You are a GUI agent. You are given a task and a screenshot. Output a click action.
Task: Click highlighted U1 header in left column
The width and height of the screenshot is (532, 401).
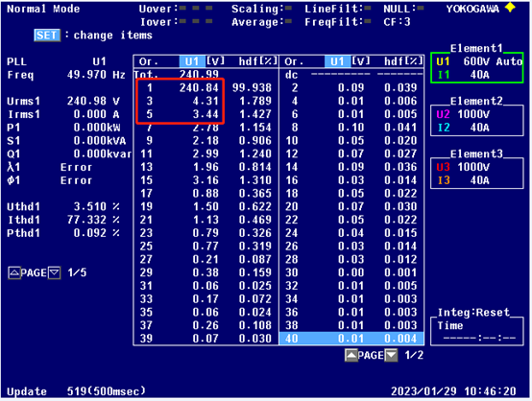tap(192, 61)
